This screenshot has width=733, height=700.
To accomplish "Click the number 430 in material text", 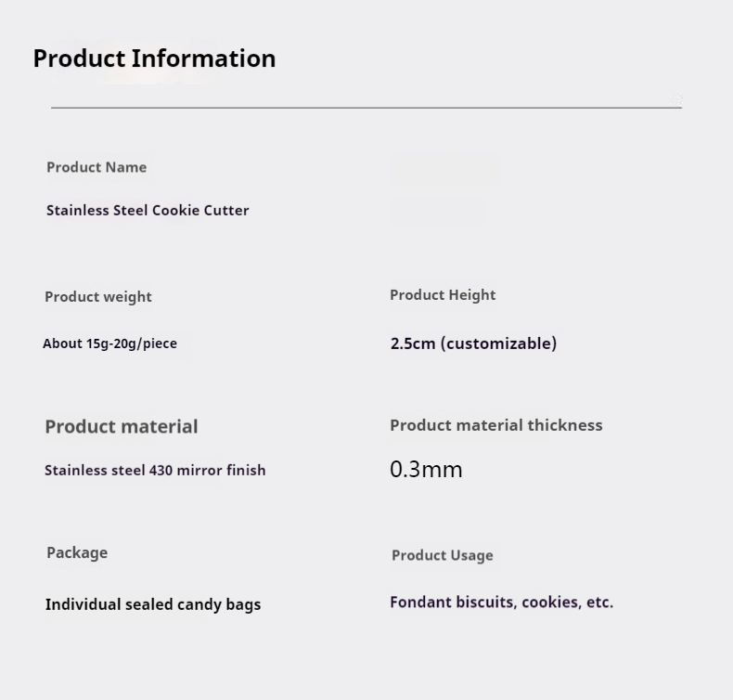I will pos(161,470).
